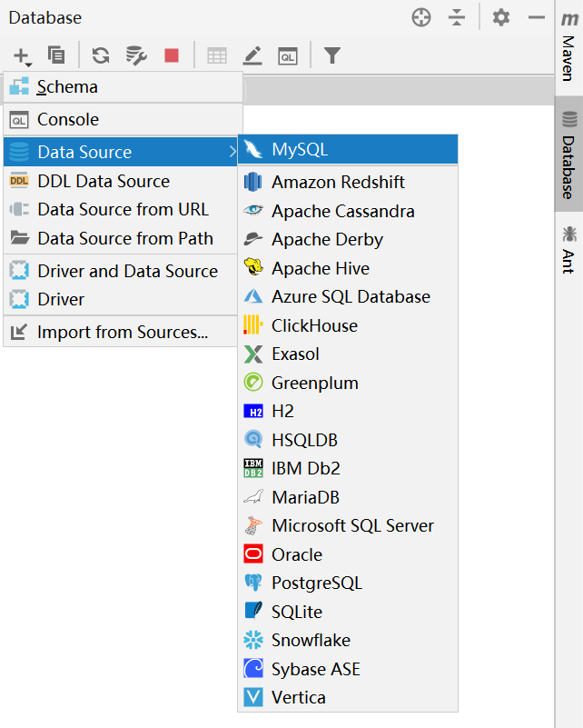583x728 pixels.
Task: Click the Edit source pencil icon
Action: [252, 55]
